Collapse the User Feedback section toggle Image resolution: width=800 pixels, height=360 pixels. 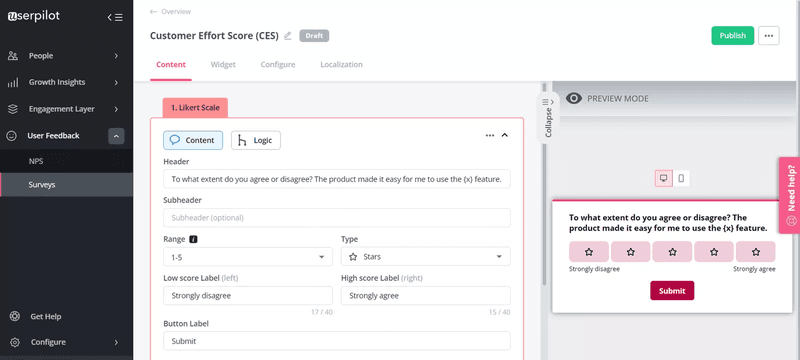coord(116,136)
